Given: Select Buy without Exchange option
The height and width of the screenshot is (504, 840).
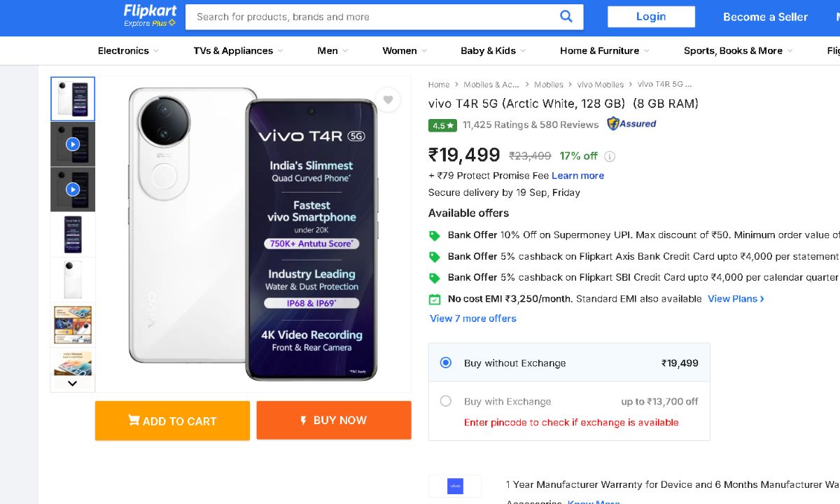Looking at the screenshot, I should [x=446, y=363].
